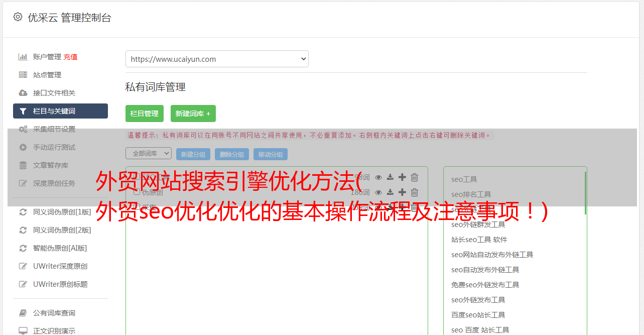Click the 温馨提示 hint text
Screen dimensions: 644x335
pos(309,135)
